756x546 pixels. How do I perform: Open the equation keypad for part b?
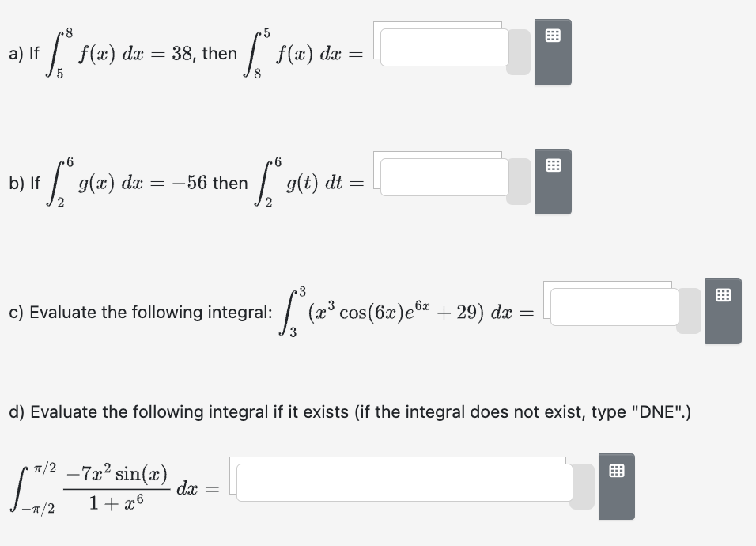click(x=555, y=182)
